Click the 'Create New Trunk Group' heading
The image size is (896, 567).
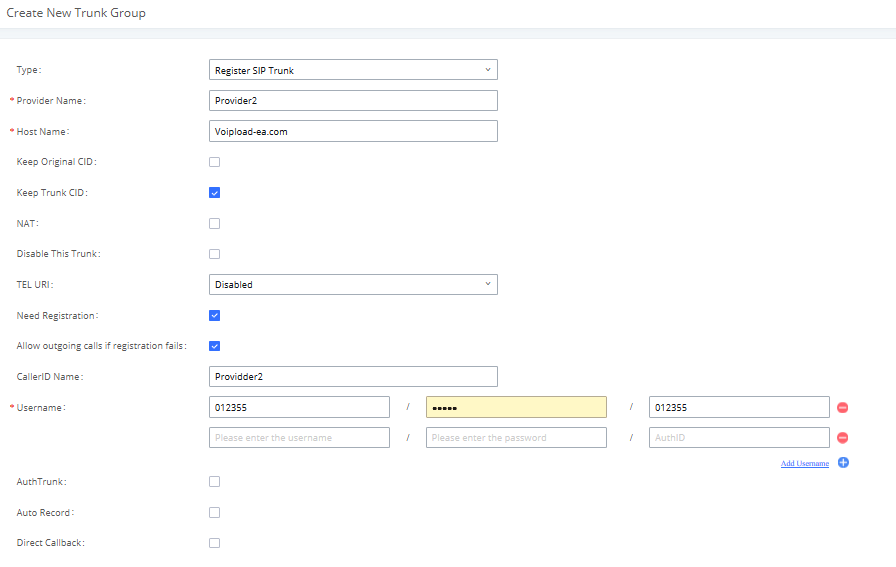(x=76, y=13)
